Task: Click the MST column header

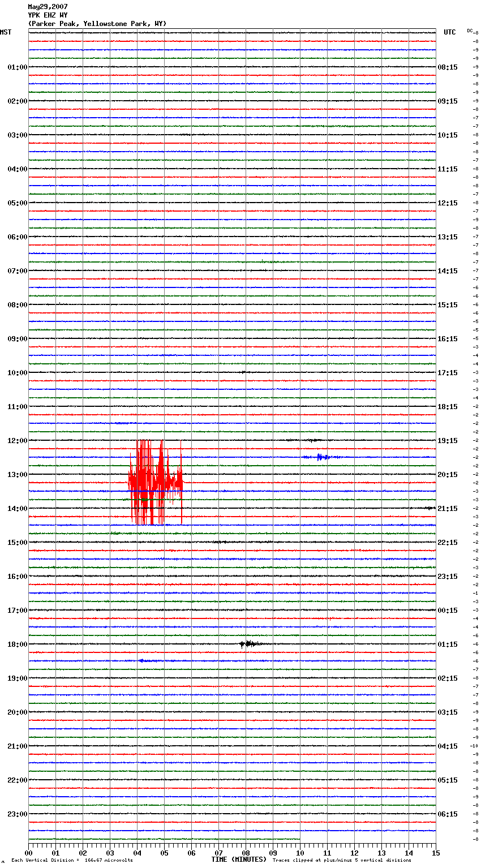Action: (6, 32)
